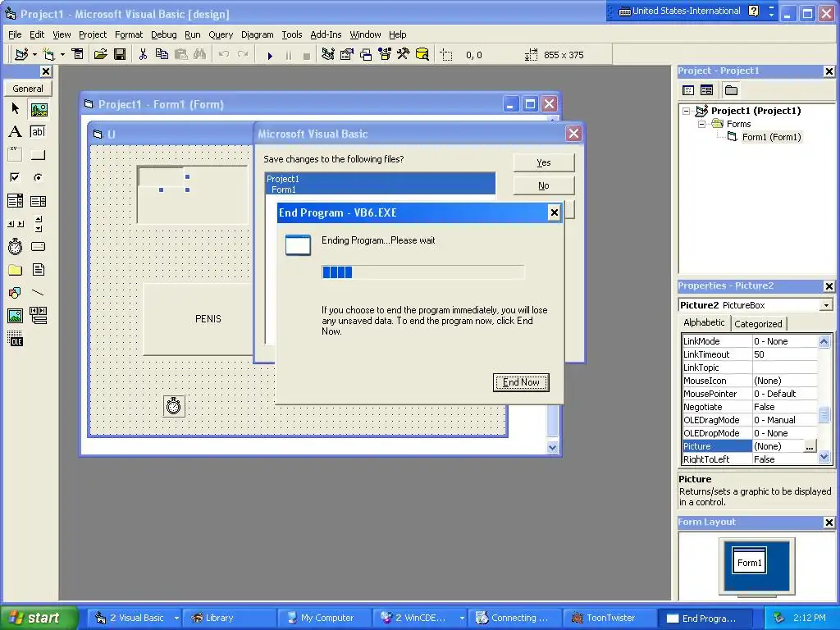840x630 pixels.
Task: Open Add Standard EXE Project dropdown arrow
Action: point(34,55)
